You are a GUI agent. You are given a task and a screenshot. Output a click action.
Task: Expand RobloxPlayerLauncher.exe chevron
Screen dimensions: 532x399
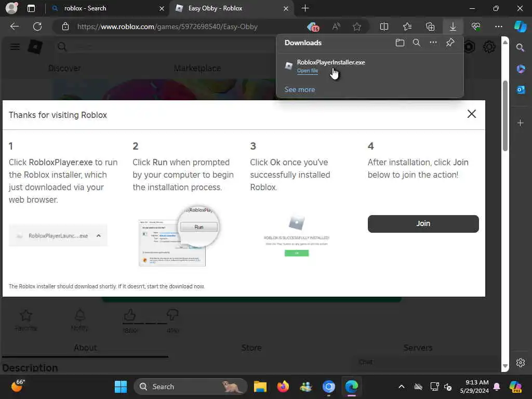point(98,235)
